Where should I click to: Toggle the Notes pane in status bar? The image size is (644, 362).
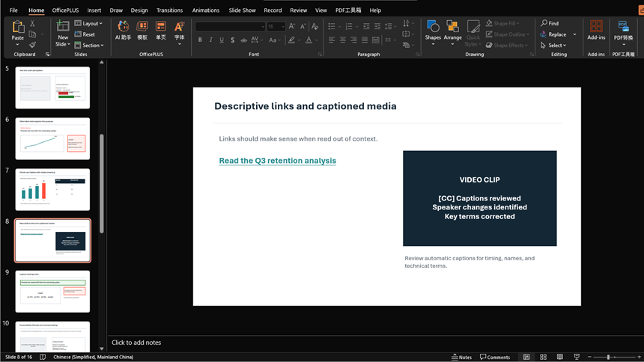coord(461,357)
